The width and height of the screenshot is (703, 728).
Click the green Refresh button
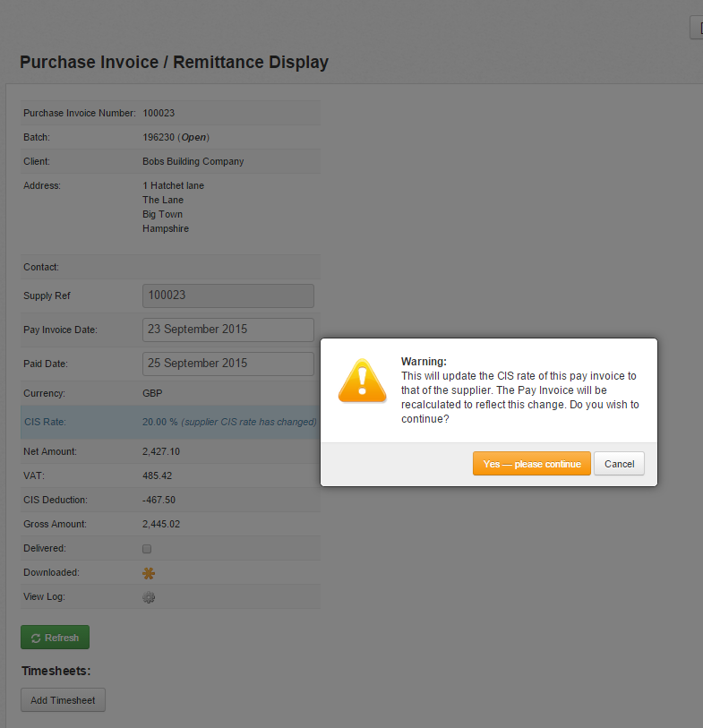pos(55,638)
